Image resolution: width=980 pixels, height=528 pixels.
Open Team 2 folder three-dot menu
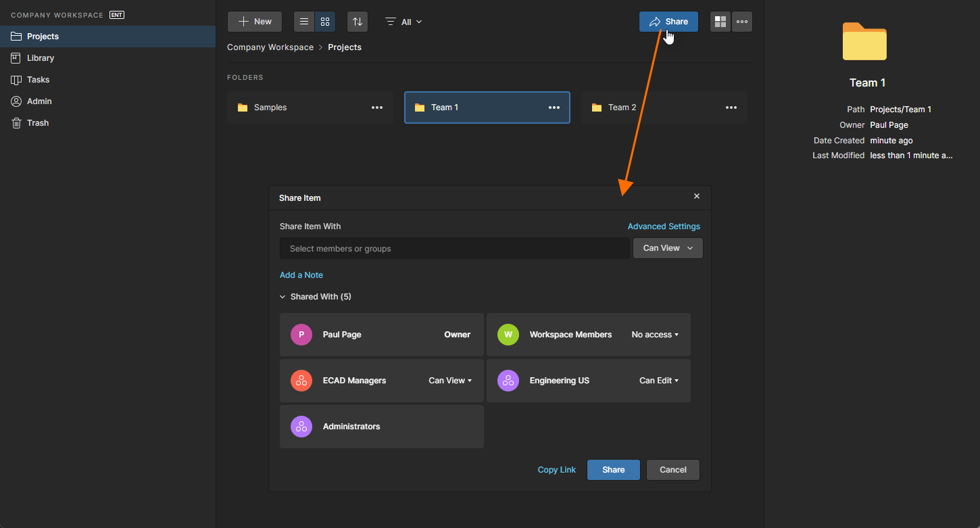point(731,107)
